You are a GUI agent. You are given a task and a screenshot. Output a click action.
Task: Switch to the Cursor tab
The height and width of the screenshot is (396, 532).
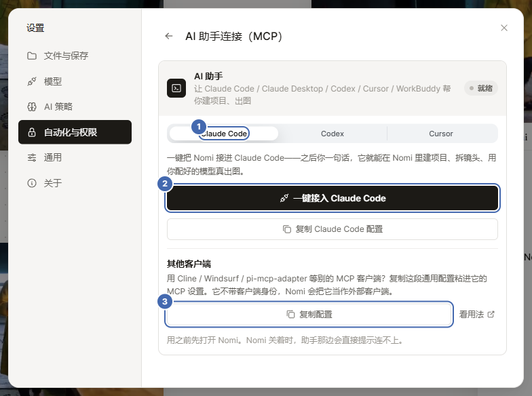click(441, 134)
